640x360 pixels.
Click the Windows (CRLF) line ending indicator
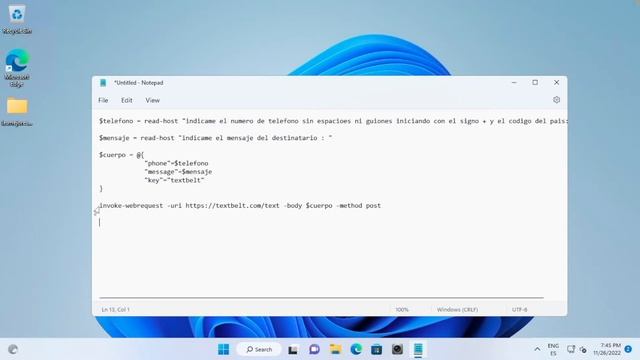(x=457, y=310)
